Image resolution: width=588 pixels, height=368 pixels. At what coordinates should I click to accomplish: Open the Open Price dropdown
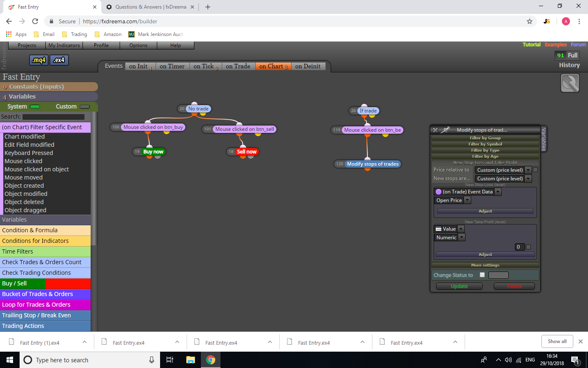pos(452,200)
